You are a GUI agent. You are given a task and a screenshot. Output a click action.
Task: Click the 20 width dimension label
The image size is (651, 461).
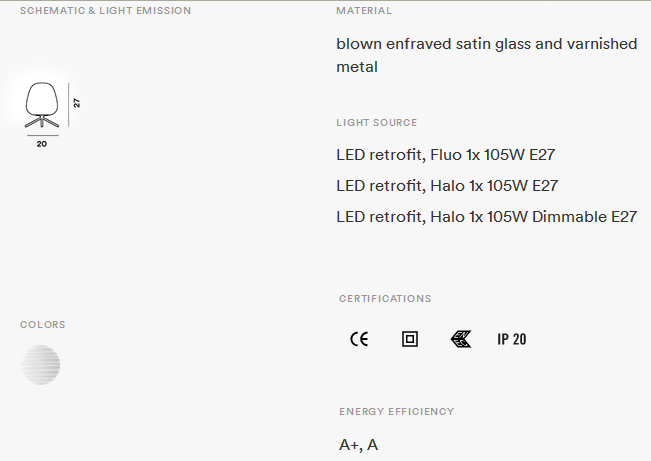[x=42, y=144]
